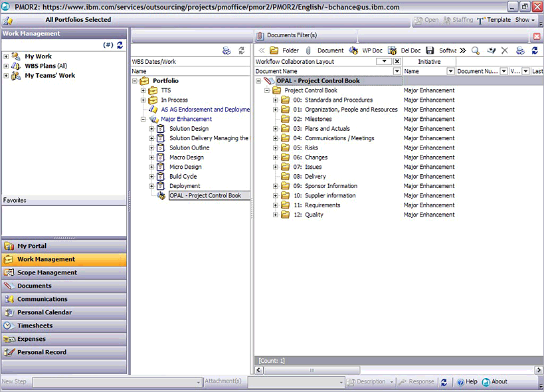Click the portfolio selector icon at top left
The image size is (544, 392).
coord(7,21)
